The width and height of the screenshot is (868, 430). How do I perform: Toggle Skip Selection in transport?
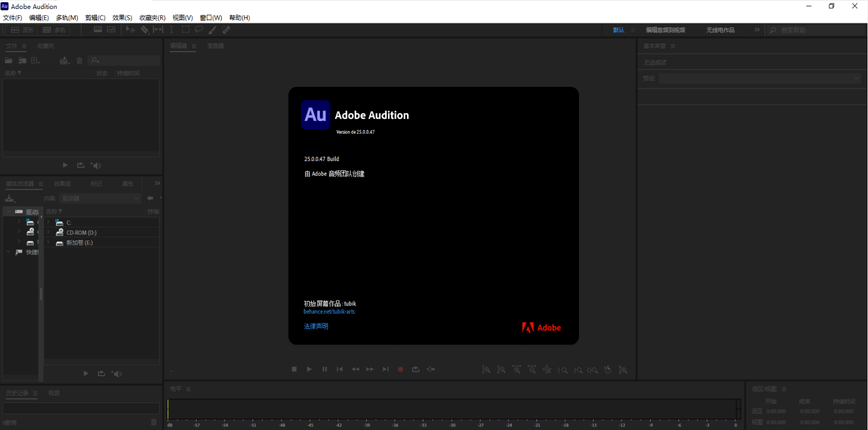point(431,369)
